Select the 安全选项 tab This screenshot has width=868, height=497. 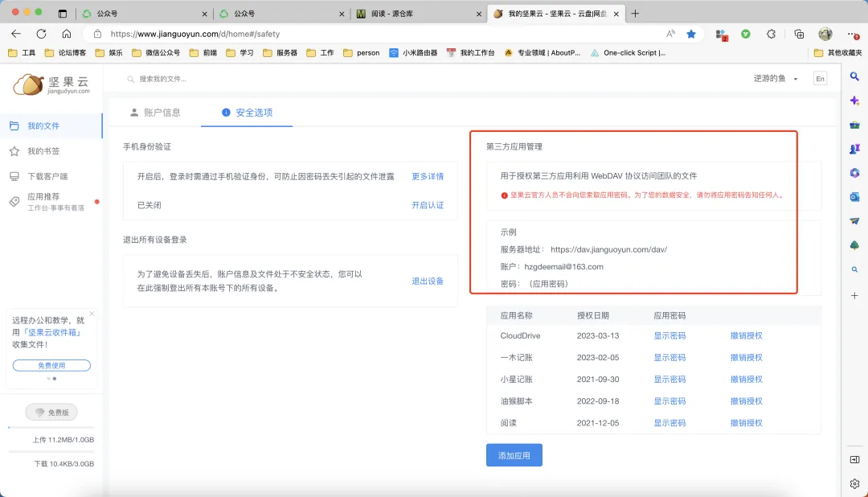pos(247,113)
